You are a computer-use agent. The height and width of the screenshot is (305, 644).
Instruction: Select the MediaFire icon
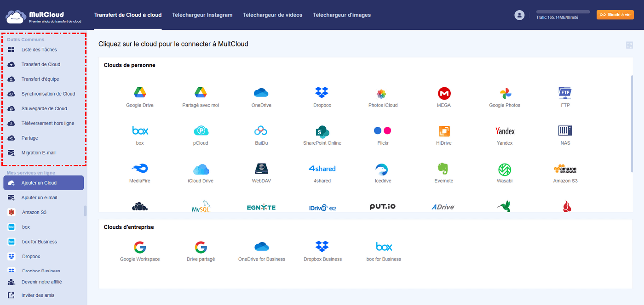point(140,169)
